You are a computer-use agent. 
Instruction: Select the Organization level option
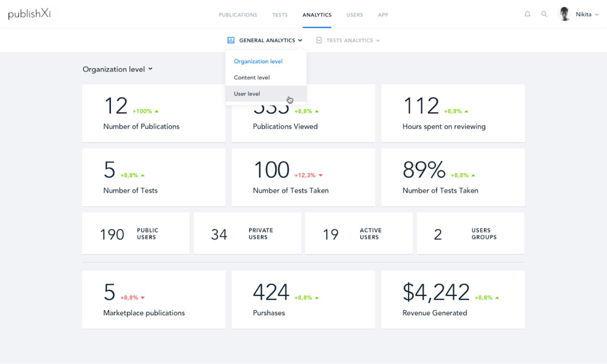(x=258, y=61)
